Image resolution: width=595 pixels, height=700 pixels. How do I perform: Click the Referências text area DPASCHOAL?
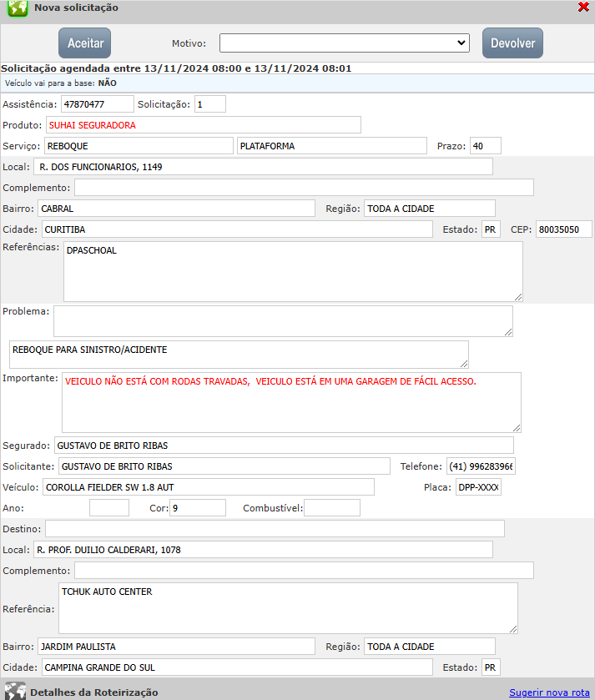(293, 271)
